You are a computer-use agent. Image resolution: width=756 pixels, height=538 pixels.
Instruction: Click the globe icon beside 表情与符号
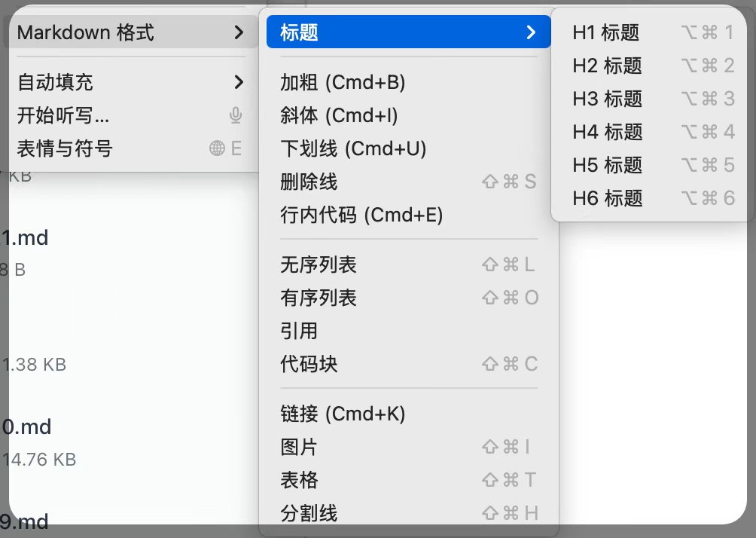point(218,148)
